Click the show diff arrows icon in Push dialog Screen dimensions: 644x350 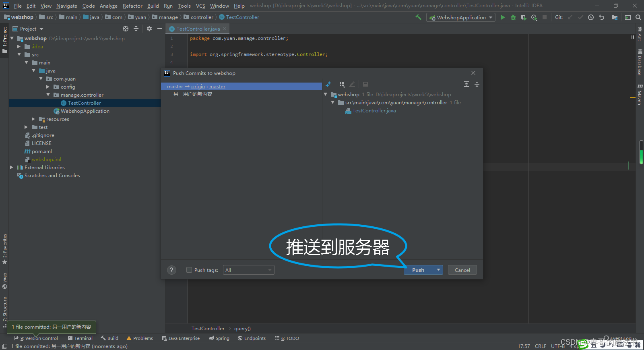coord(328,84)
